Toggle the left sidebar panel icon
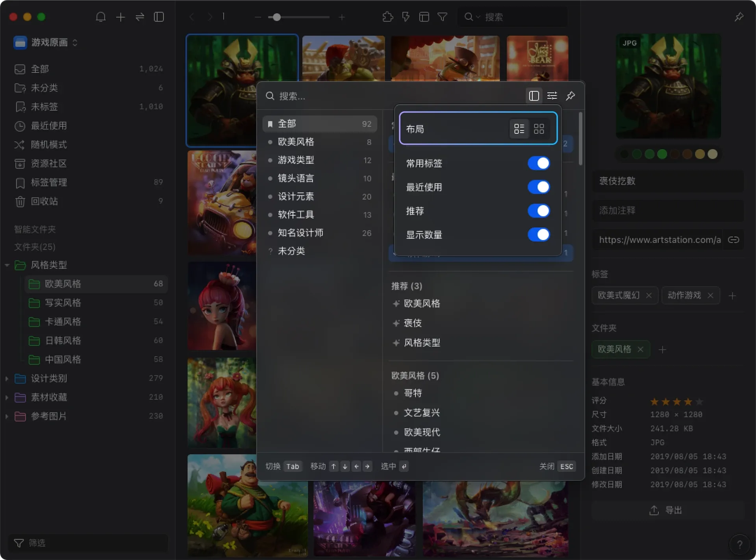Image resolution: width=756 pixels, height=560 pixels. pos(159,17)
